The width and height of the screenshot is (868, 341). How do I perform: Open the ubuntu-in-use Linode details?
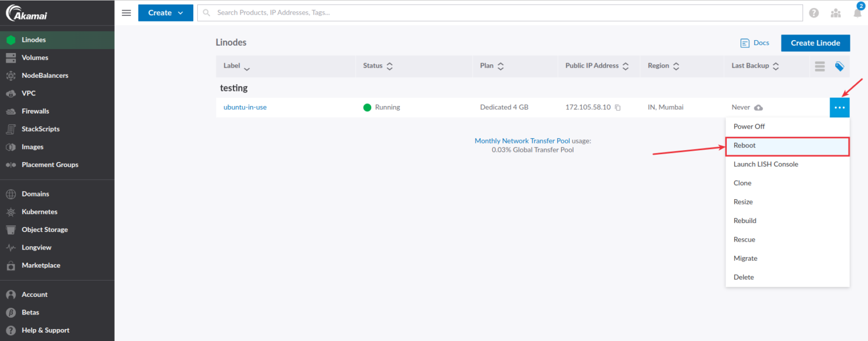point(245,107)
